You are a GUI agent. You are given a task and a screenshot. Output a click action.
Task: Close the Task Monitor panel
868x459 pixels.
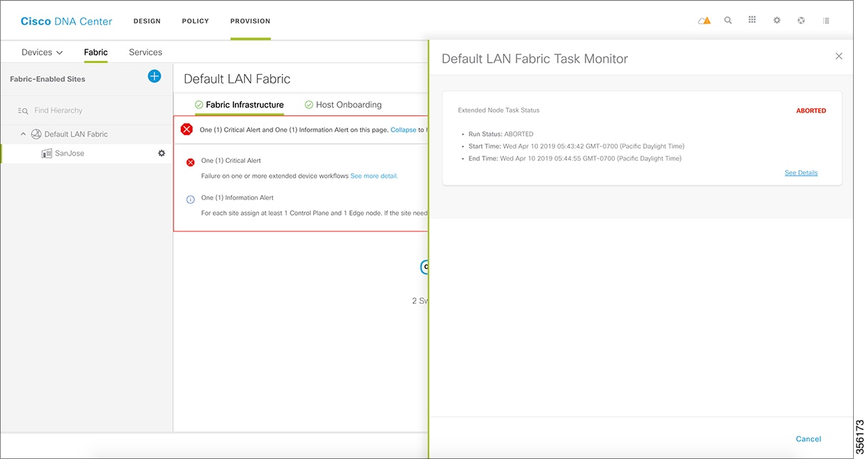(839, 56)
